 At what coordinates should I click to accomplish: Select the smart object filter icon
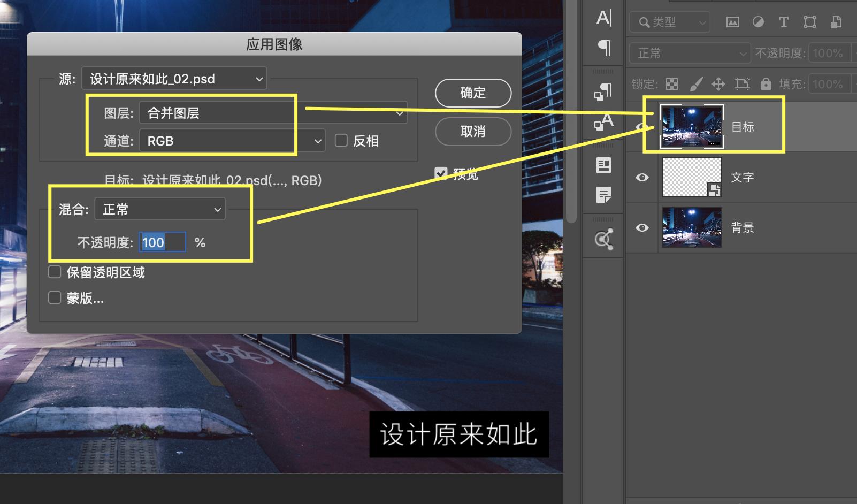(835, 22)
